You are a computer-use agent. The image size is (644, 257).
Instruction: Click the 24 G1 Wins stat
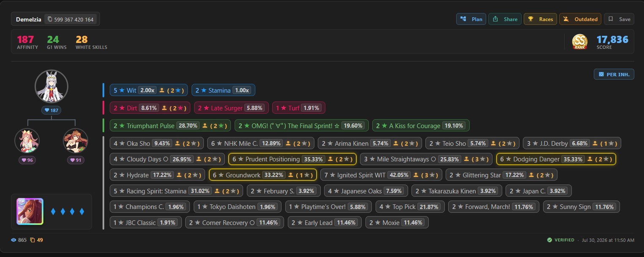click(57, 42)
